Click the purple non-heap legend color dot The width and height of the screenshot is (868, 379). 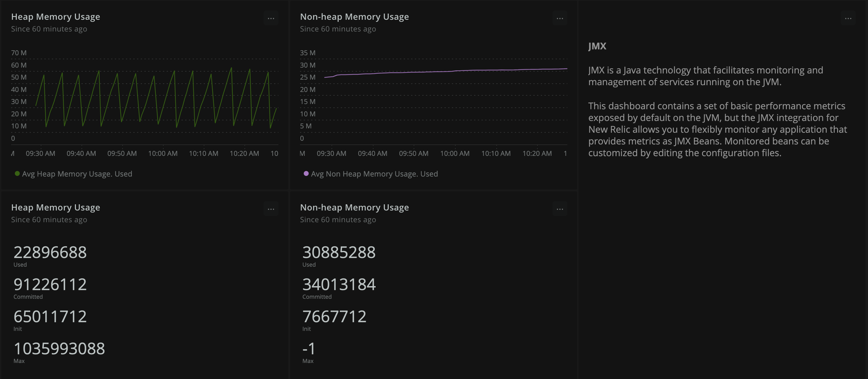[x=306, y=173]
